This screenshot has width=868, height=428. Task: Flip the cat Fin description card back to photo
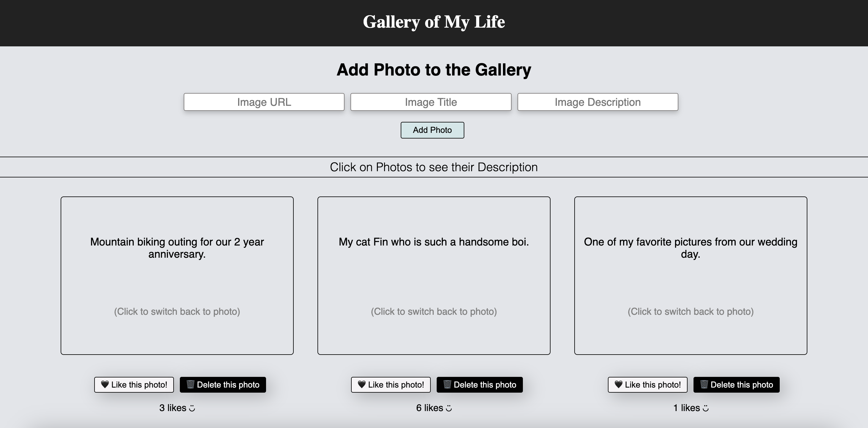click(434, 276)
